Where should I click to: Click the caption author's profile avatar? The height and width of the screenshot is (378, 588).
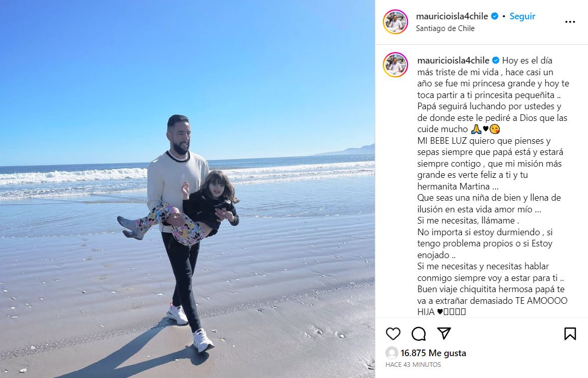coord(395,65)
